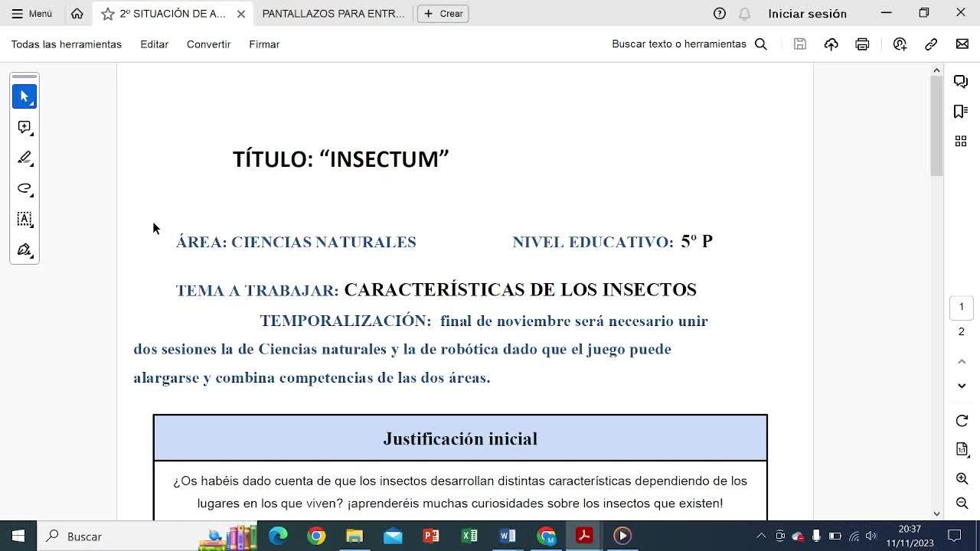Open PowerPoint from taskbar
The height and width of the screenshot is (551, 980).
(x=431, y=536)
